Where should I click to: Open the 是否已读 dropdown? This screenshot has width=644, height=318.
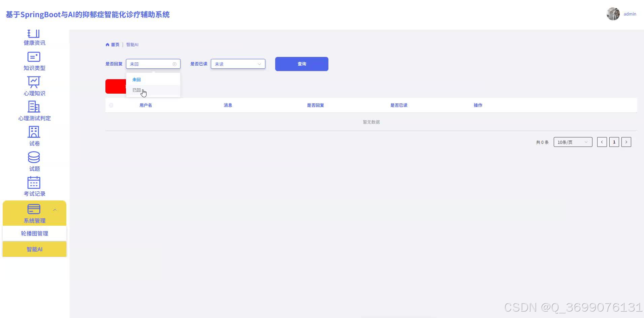pyautogui.click(x=238, y=64)
